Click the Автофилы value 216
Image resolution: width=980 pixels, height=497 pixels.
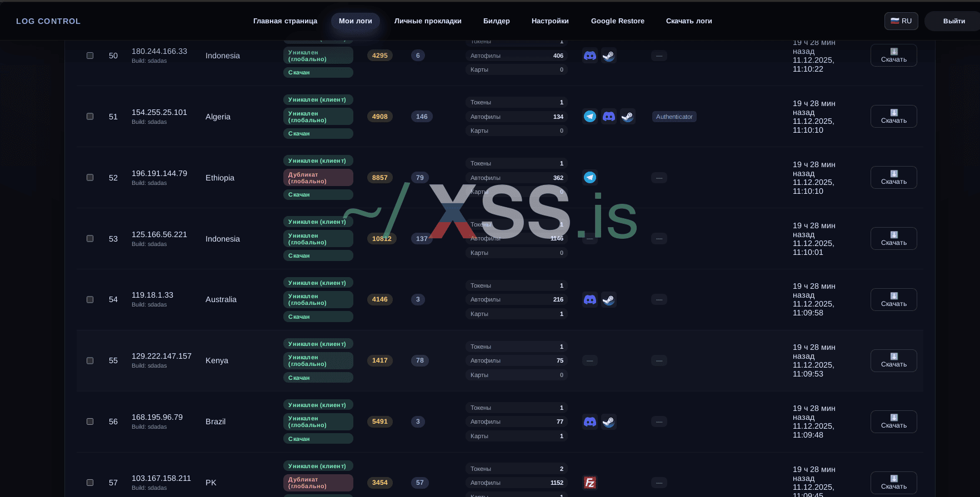(558, 299)
